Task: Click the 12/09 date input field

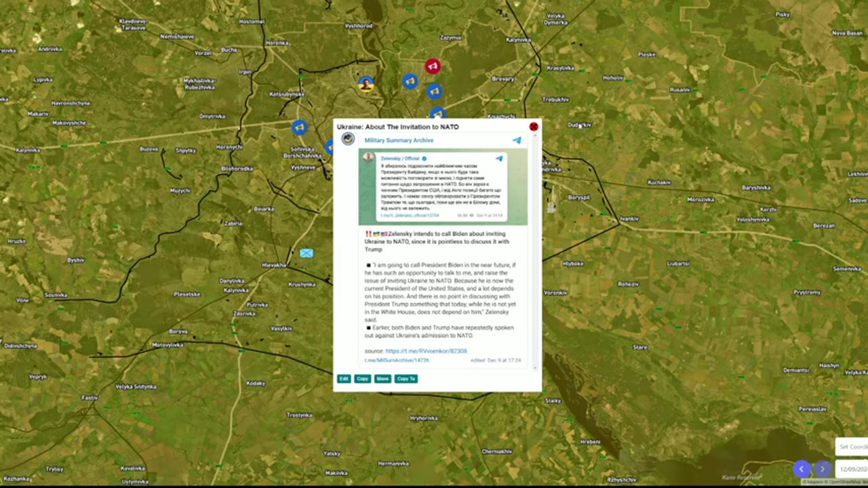Action: pyautogui.click(x=852, y=469)
